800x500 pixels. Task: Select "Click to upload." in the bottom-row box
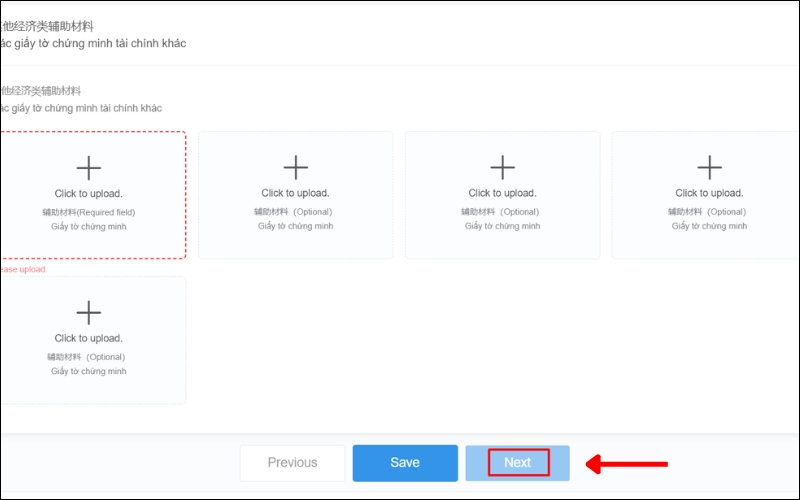coord(89,338)
